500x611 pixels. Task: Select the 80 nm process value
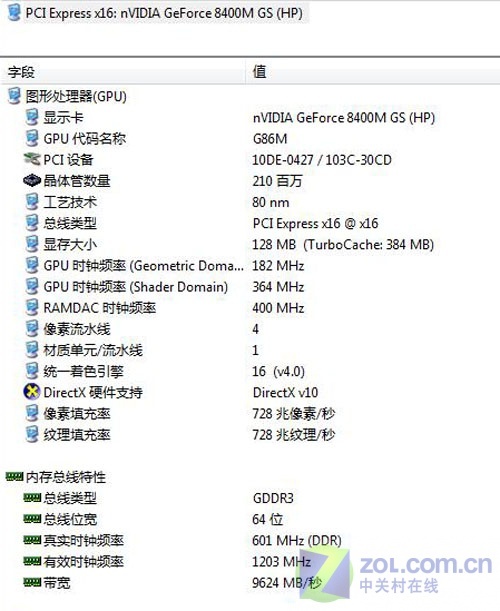click(270, 202)
